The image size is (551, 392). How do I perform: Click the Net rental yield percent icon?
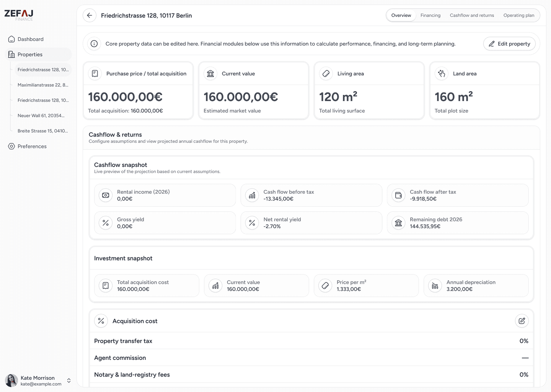click(252, 223)
